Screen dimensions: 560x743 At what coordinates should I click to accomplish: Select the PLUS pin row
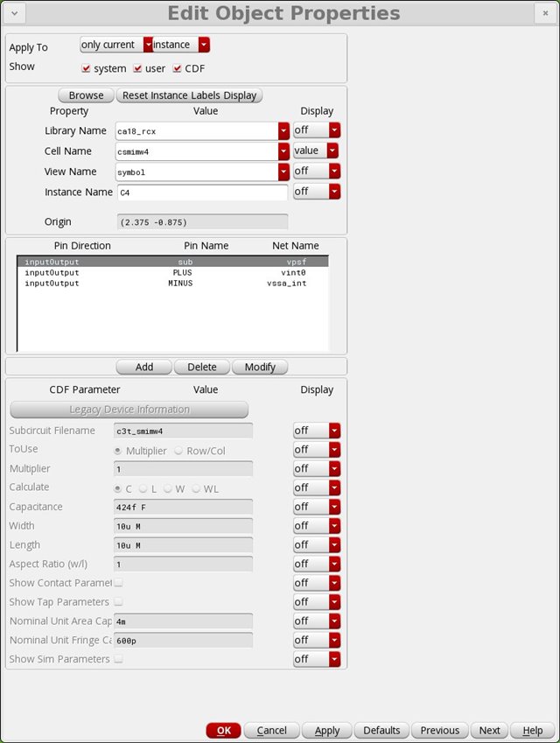[x=172, y=272]
